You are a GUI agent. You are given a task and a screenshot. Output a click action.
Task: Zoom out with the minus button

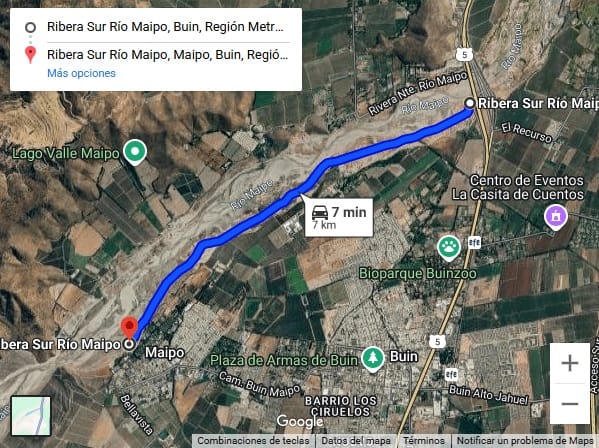point(570,404)
